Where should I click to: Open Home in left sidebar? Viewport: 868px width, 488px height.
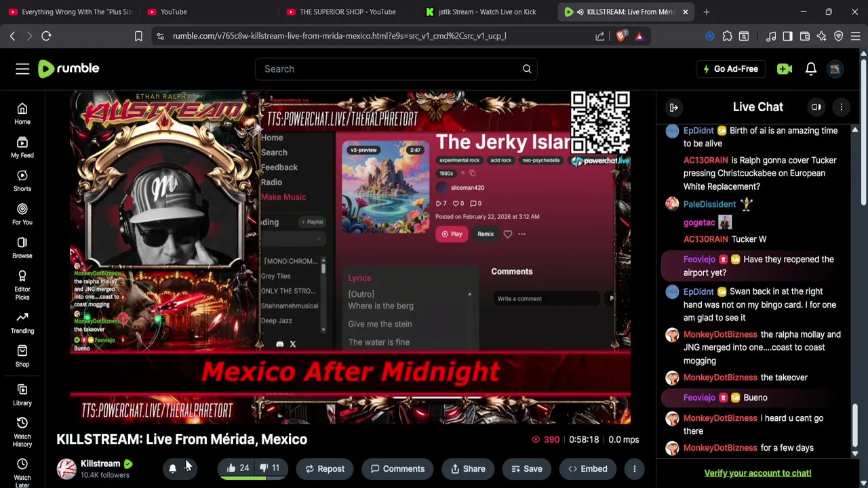[22, 114]
